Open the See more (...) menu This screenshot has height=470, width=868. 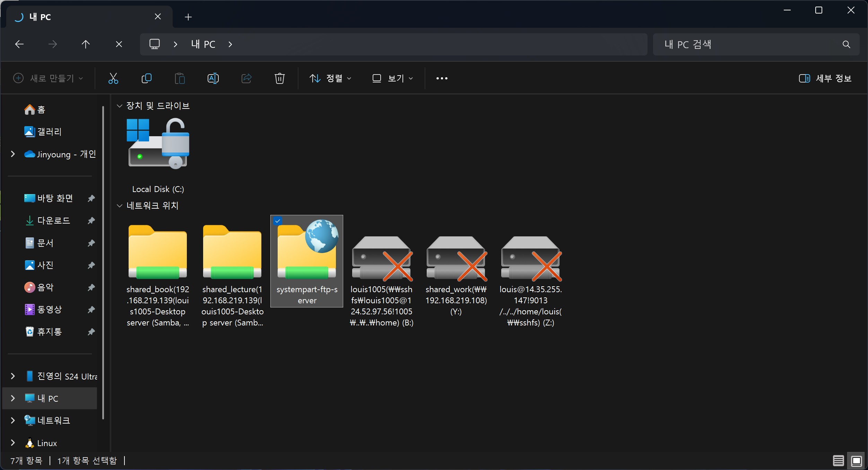point(442,78)
